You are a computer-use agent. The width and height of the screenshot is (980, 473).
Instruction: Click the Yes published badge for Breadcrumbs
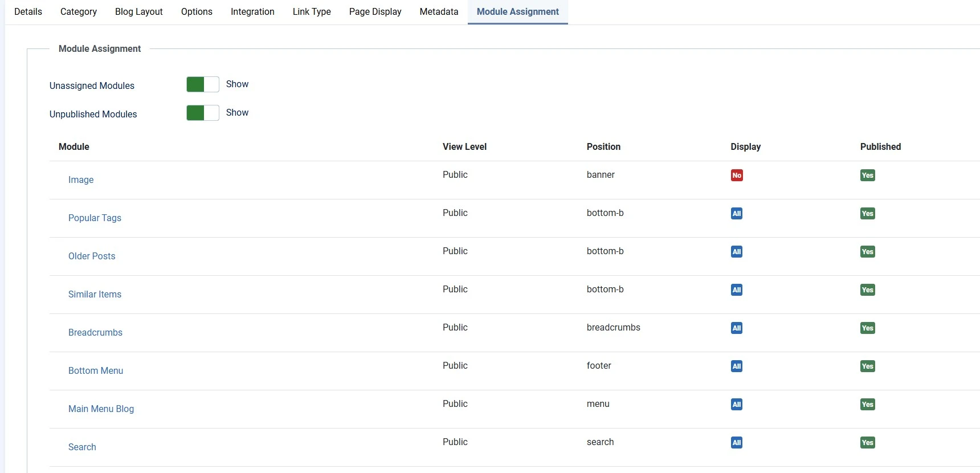pyautogui.click(x=868, y=328)
